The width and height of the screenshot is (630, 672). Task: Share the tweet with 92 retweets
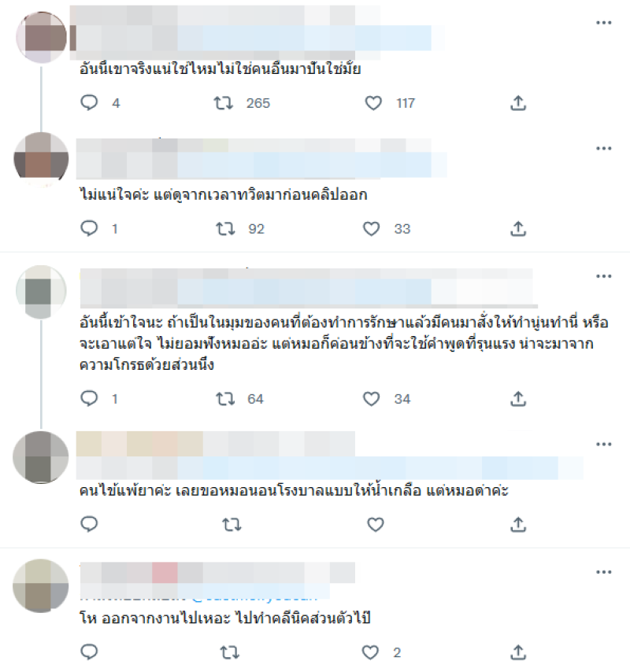click(x=518, y=229)
